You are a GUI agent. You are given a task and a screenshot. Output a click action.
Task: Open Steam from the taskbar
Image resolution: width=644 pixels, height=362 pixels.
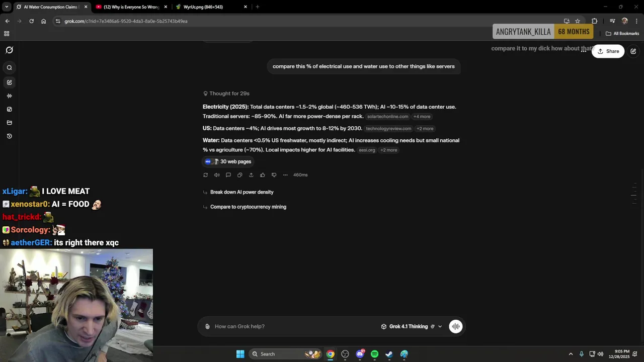coord(389,354)
